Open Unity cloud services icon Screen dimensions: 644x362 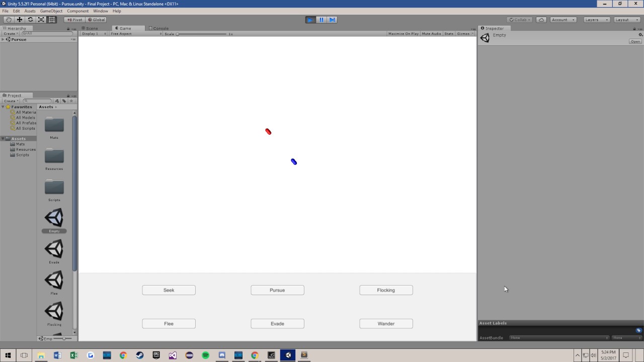tap(541, 20)
